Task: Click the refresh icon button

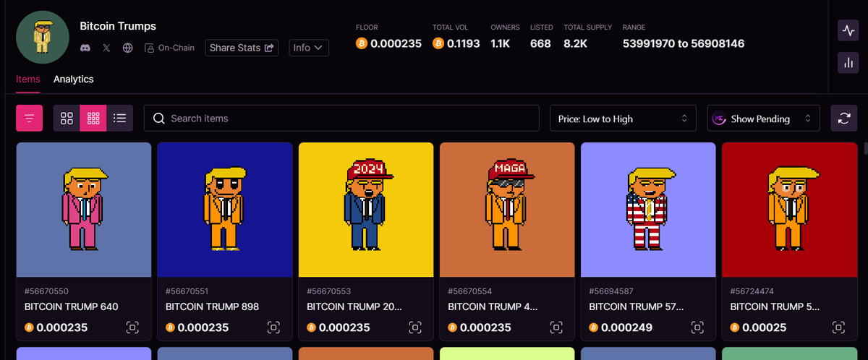Action: pos(843,119)
